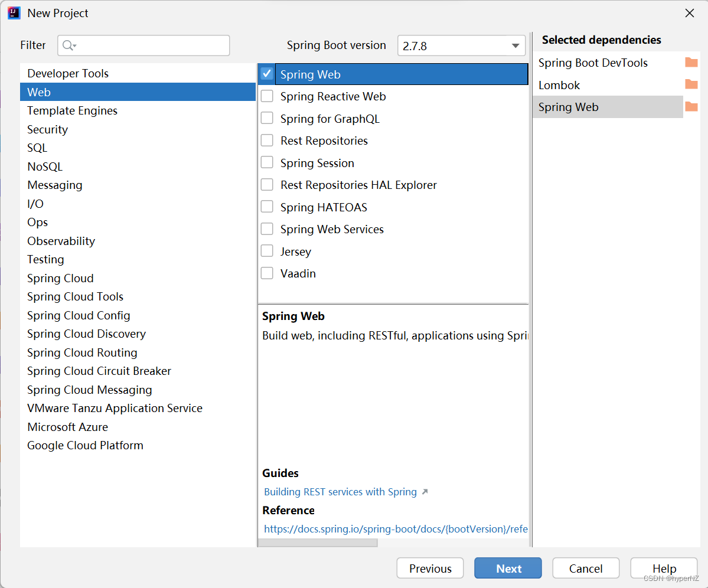Enable Spring Session dependency
Image resolution: width=708 pixels, height=588 pixels.
267,162
